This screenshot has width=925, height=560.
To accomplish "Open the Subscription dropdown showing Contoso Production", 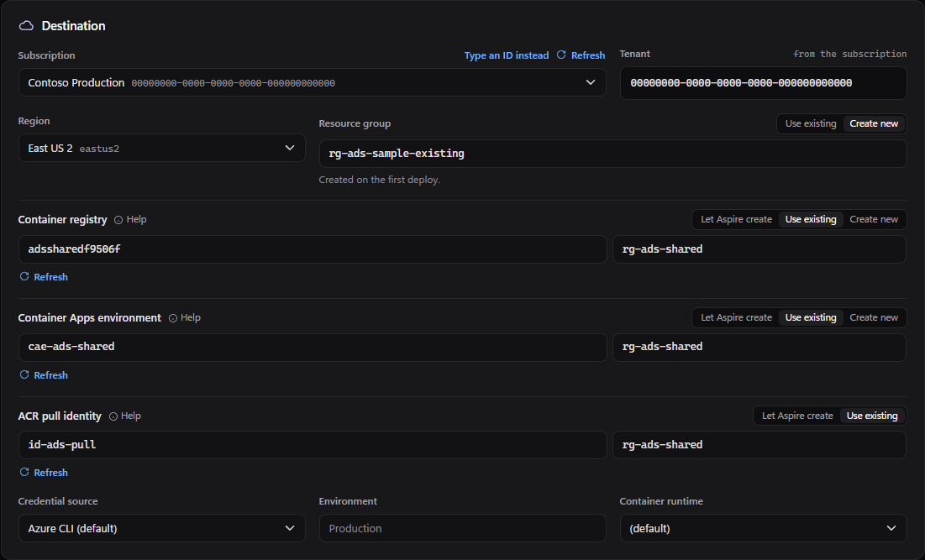I will [x=312, y=82].
